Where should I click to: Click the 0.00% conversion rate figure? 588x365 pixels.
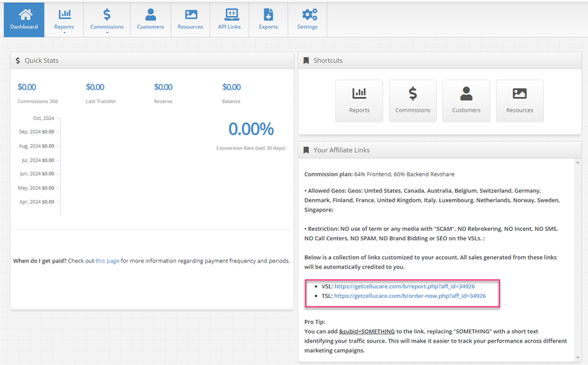pos(251,129)
